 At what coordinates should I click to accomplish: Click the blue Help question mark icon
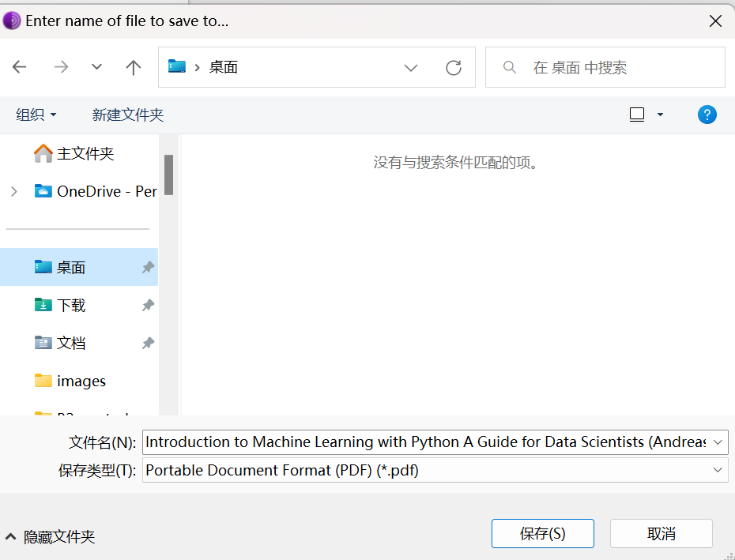[707, 114]
